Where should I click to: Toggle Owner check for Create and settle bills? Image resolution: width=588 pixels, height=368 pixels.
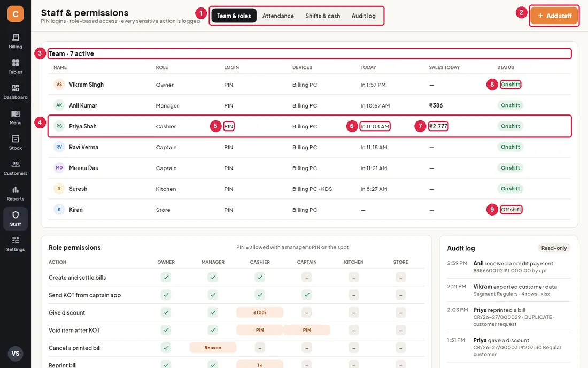(166, 277)
